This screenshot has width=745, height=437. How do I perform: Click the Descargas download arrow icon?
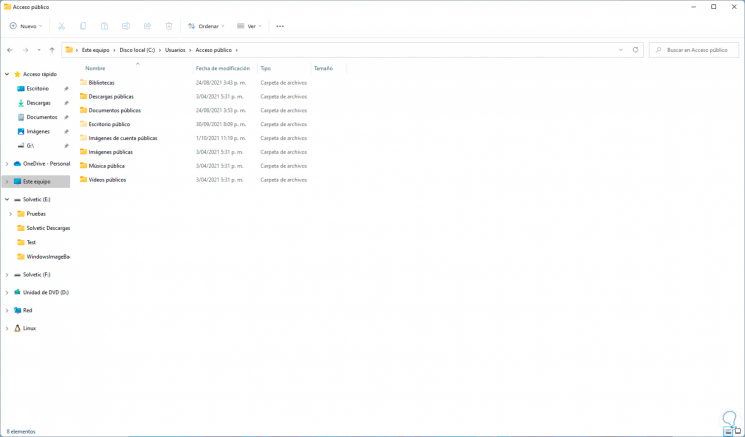click(21, 103)
